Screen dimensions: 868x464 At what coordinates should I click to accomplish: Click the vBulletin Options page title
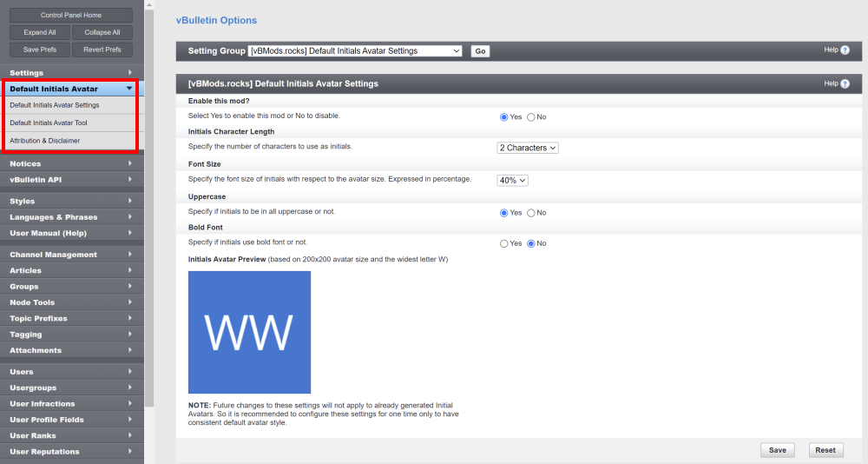[216, 21]
